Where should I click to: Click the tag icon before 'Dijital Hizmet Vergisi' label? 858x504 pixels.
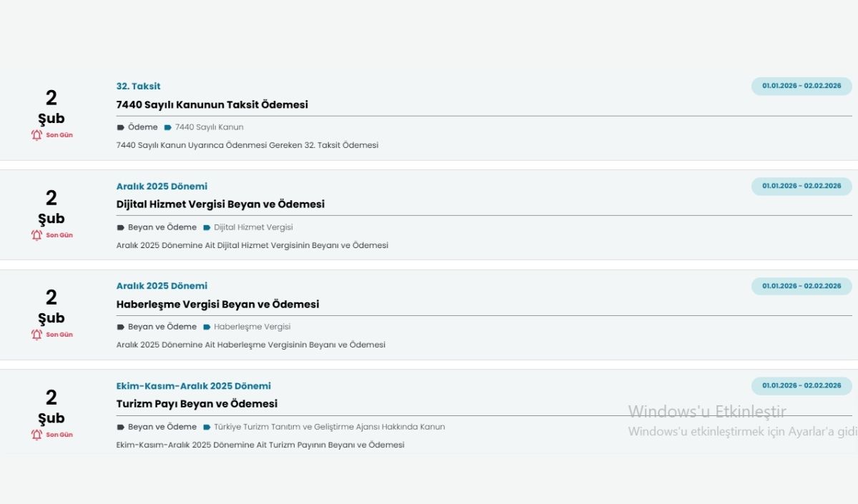[207, 227]
